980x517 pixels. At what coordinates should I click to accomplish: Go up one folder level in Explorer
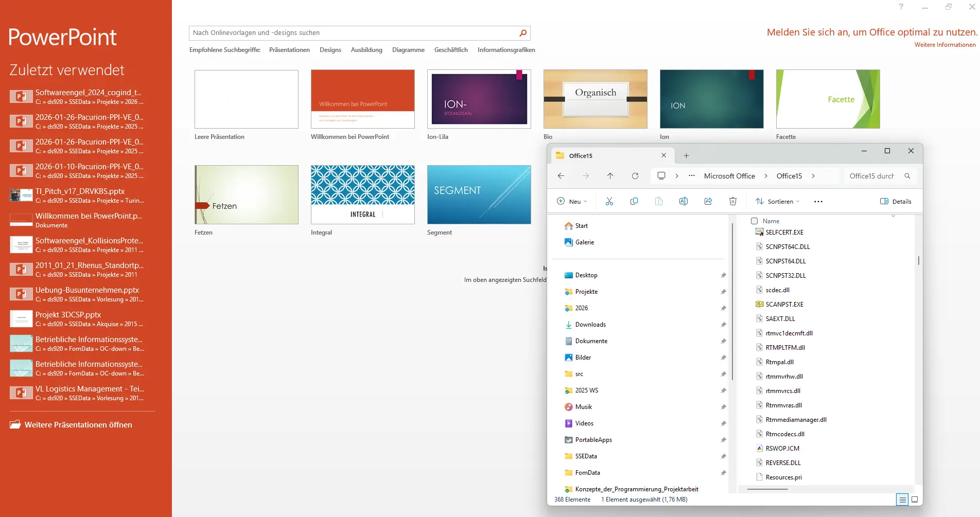tap(610, 176)
